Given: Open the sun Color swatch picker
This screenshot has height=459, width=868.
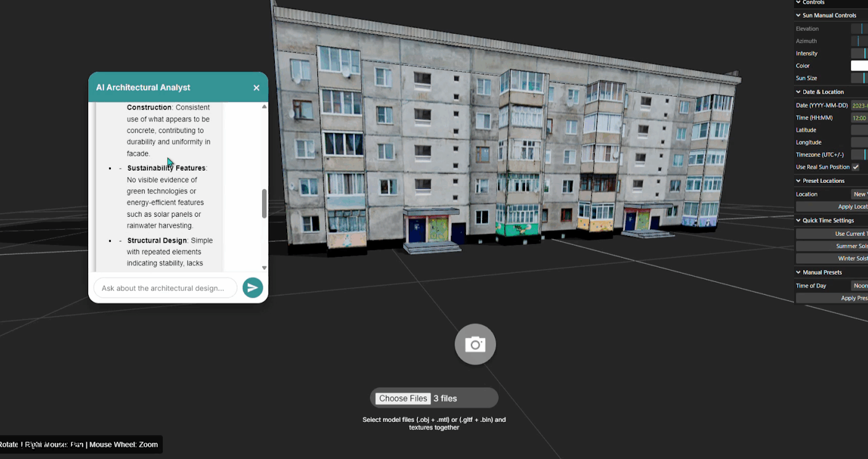Looking at the screenshot, I should pos(861,65).
